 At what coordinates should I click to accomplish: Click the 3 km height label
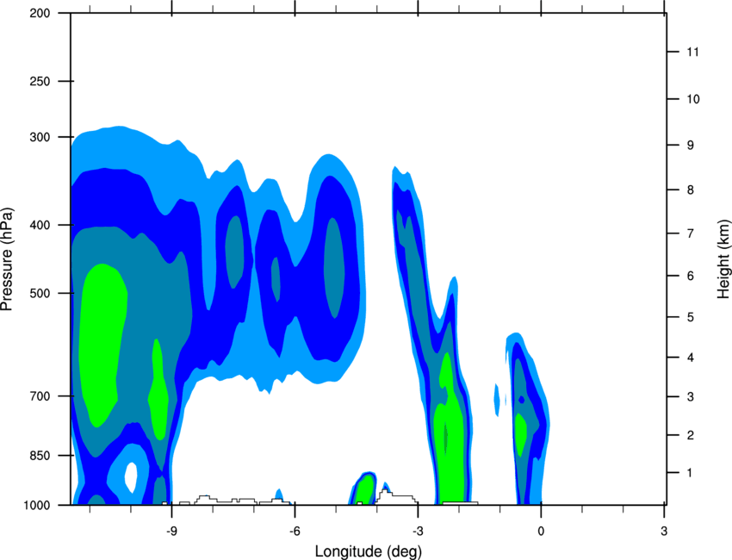pos(691,396)
